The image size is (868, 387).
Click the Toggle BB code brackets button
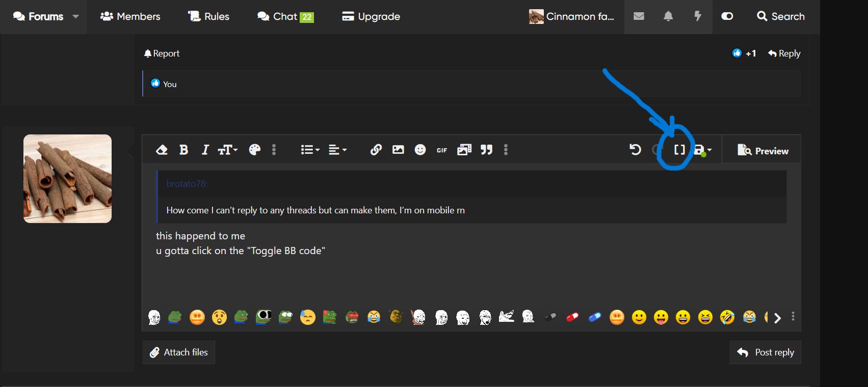pos(679,150)
